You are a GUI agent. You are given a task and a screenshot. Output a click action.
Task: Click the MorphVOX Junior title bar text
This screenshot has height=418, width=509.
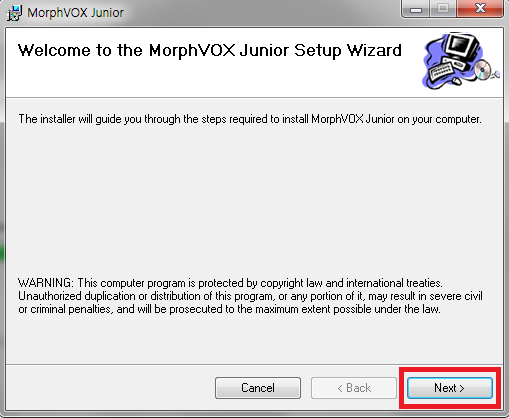pos(75,13)
